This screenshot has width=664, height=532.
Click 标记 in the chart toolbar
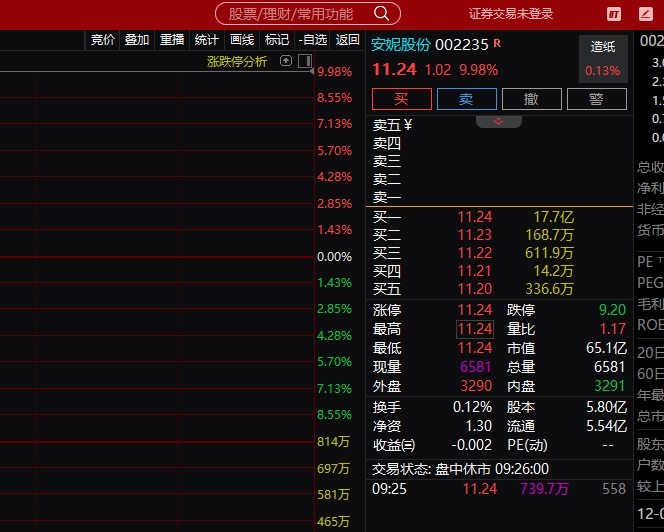[x=277, y=40]
